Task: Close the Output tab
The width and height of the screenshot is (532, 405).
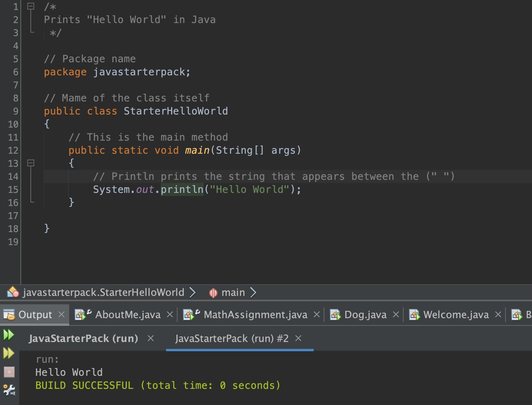Action: (62, 314)
